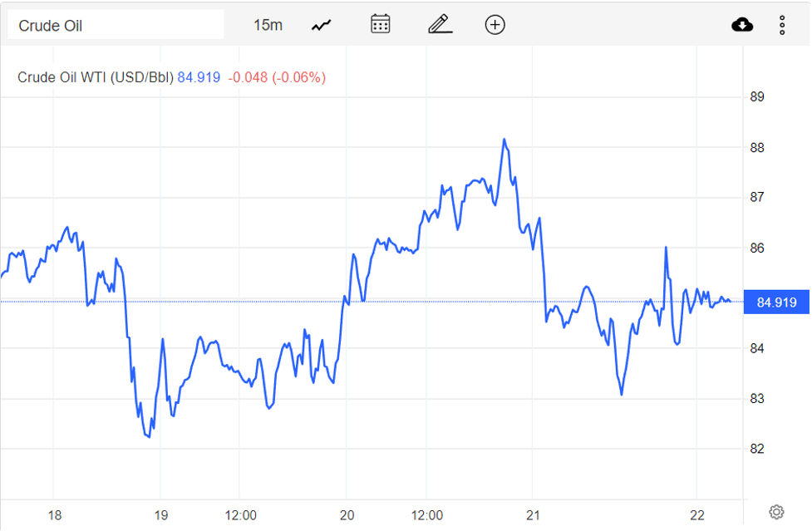
Task: Click the red -0.048 (-0.06%) change value
Action: click(276, 77)
